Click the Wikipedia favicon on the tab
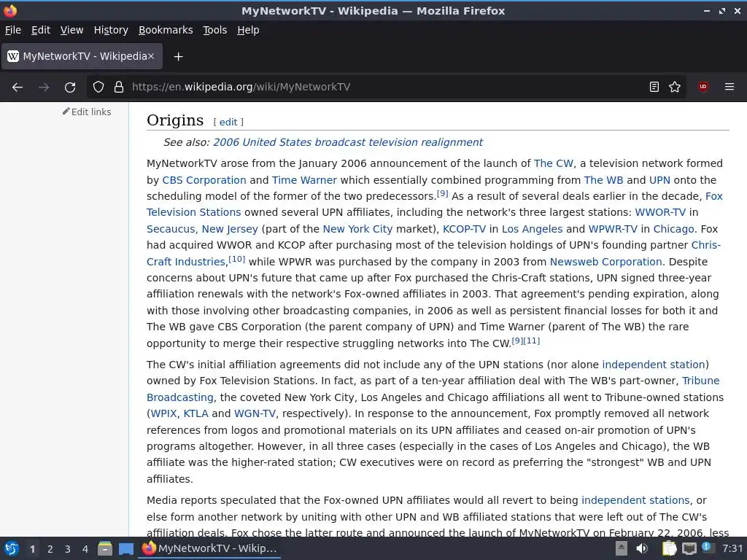The height and width of the screenshot is (560, 747). coord(13,56)
